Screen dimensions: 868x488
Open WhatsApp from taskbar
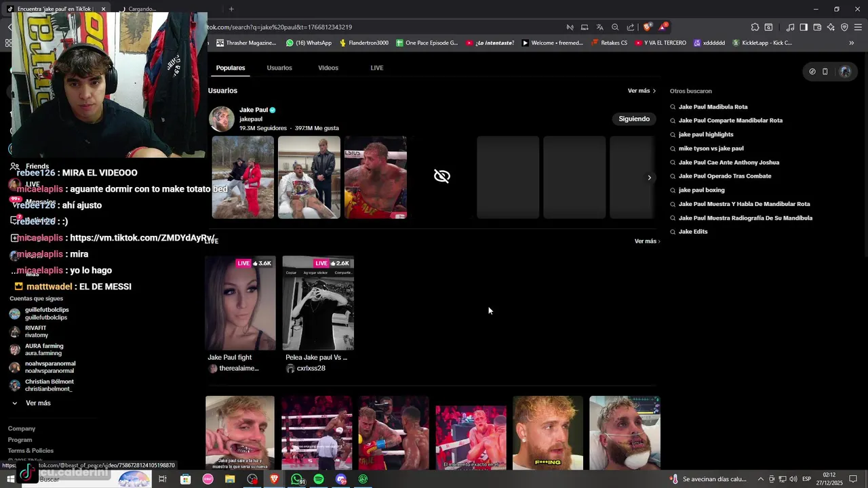297,479
